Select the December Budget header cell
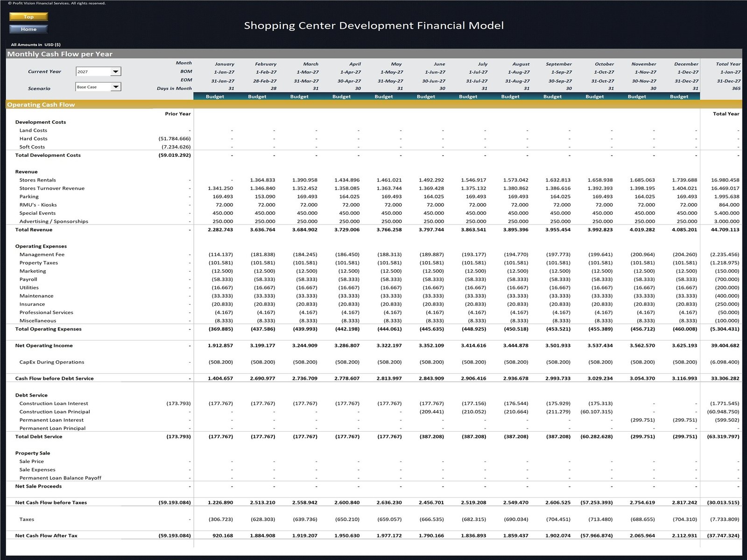This screenshot has height=560, width=747. point(678,97)
